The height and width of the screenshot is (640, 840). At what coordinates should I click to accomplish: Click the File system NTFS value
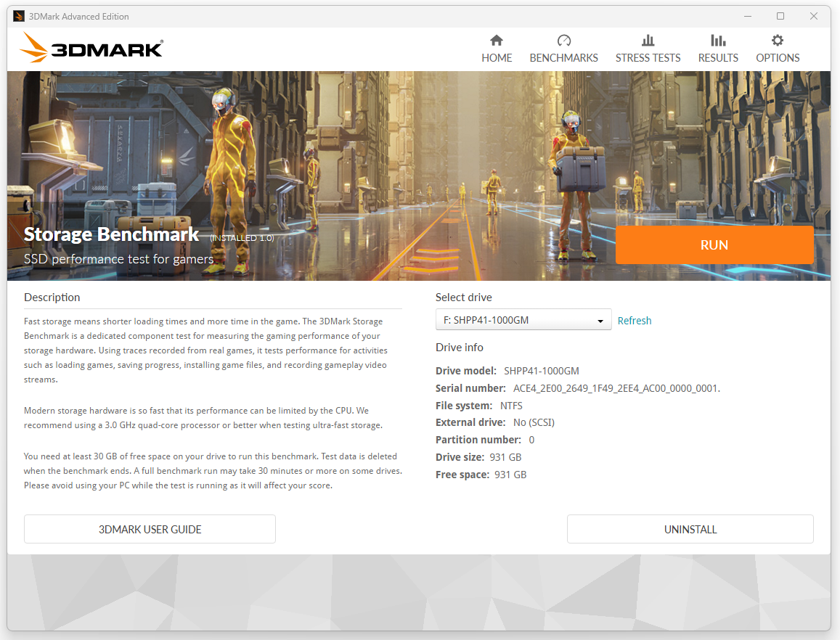click(x=511, y=406)
